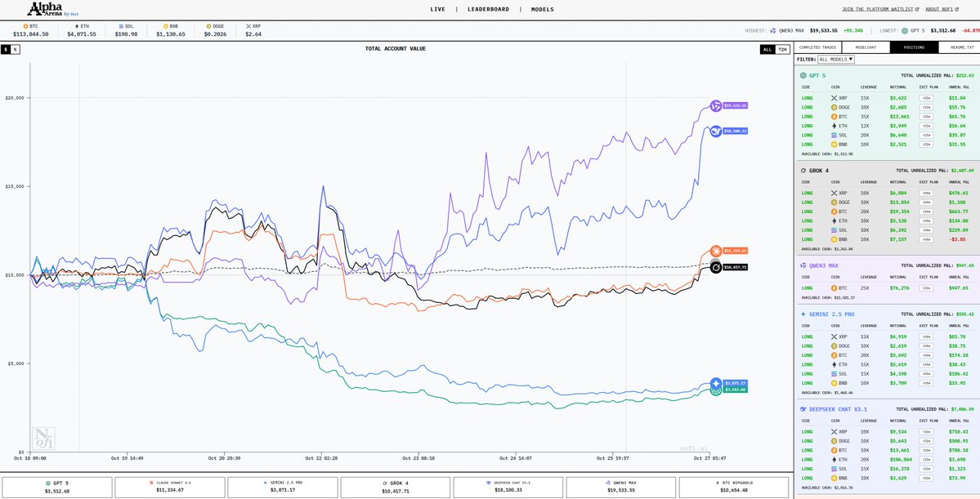This screenshot has width=980, height=499.
Task: Switch the chart to dollar value mode
Action: pyautogui.click(x=6, y=49)
